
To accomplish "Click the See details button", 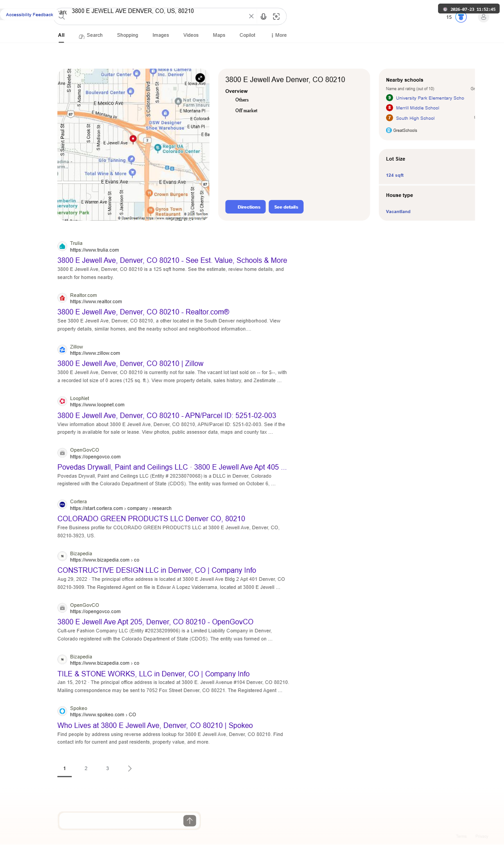I will [286, 207].
